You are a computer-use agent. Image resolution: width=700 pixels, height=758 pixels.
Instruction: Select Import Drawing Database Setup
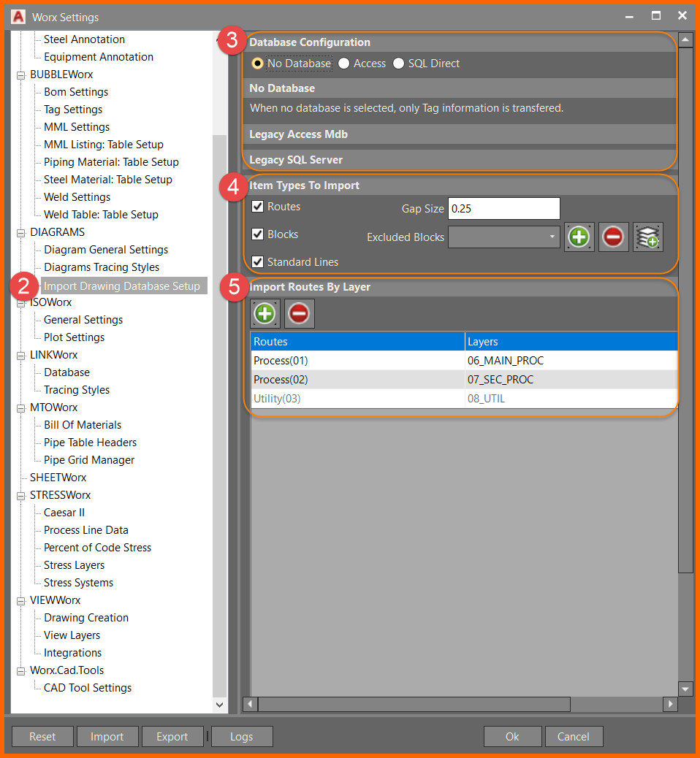click(x=123, y=286)
